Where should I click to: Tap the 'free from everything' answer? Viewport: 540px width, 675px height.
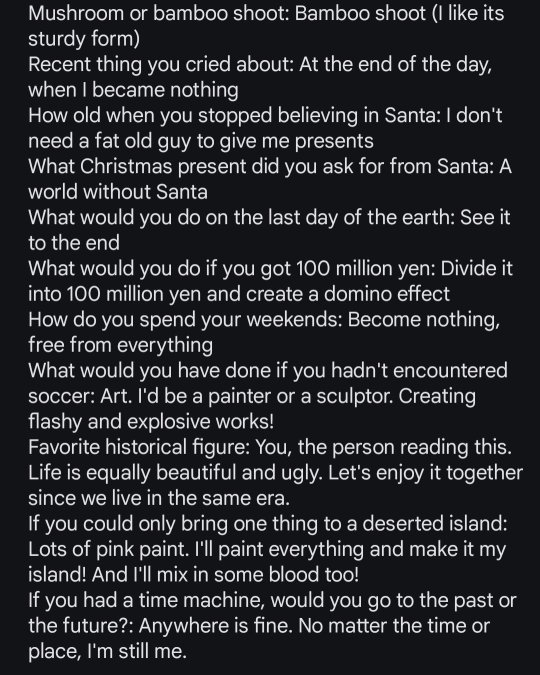tap(121, 345)
